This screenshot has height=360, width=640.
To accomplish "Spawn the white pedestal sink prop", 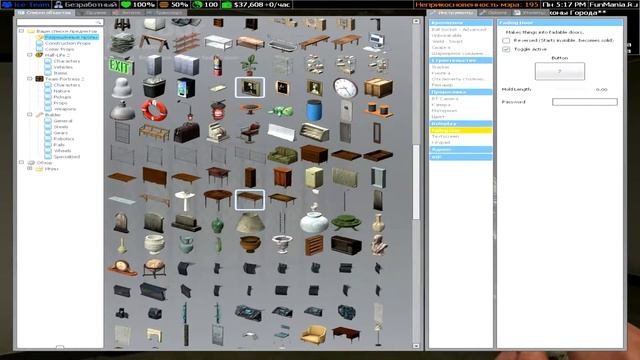I will (x=185, y=200).
